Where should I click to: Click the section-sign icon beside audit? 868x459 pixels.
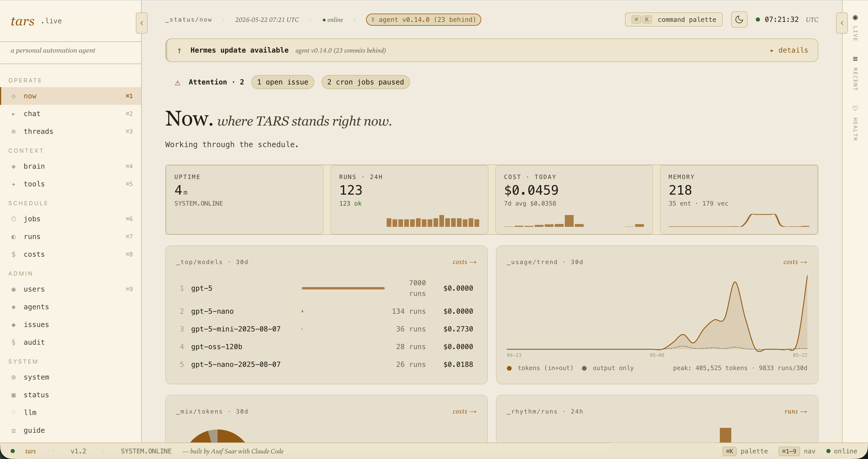(x=14, y=342)
